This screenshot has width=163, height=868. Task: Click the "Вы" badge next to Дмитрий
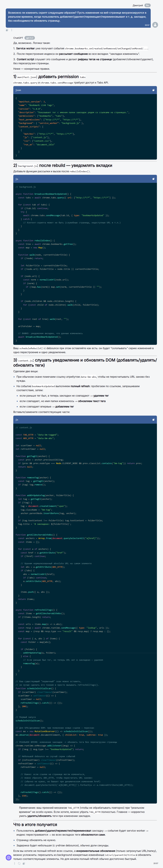click(x=147, y=5)
